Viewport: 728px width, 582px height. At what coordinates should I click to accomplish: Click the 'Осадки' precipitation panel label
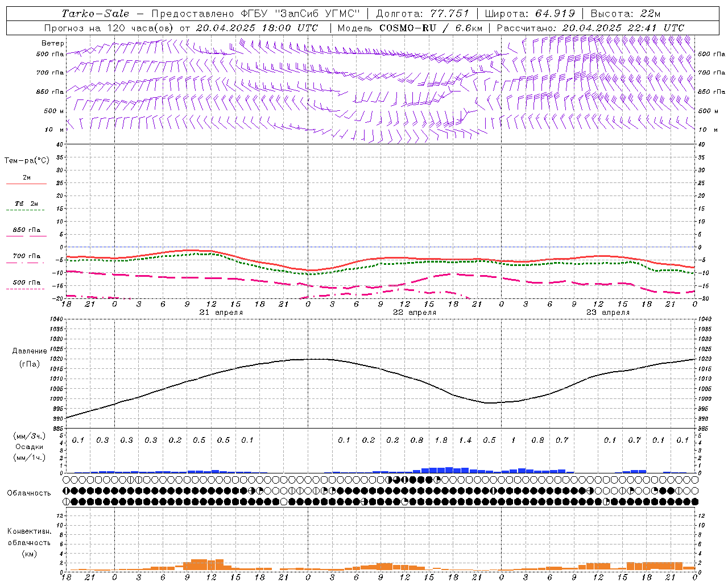30,447
